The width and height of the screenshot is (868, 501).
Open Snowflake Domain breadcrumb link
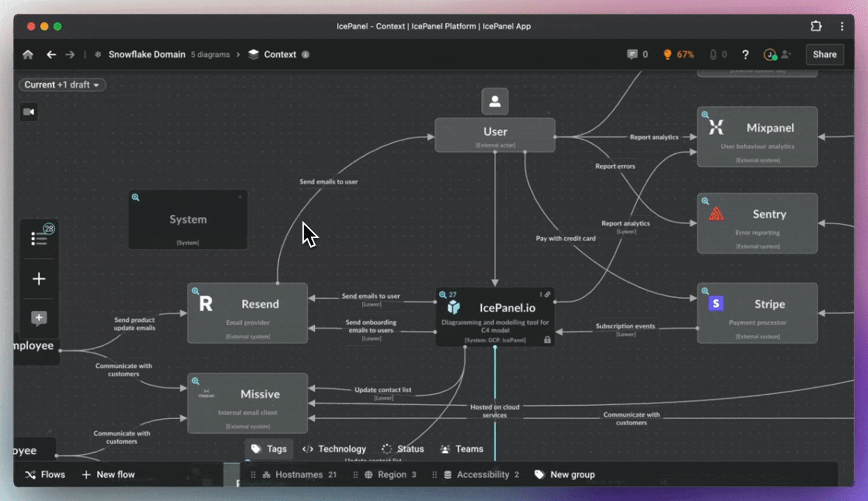147,55
